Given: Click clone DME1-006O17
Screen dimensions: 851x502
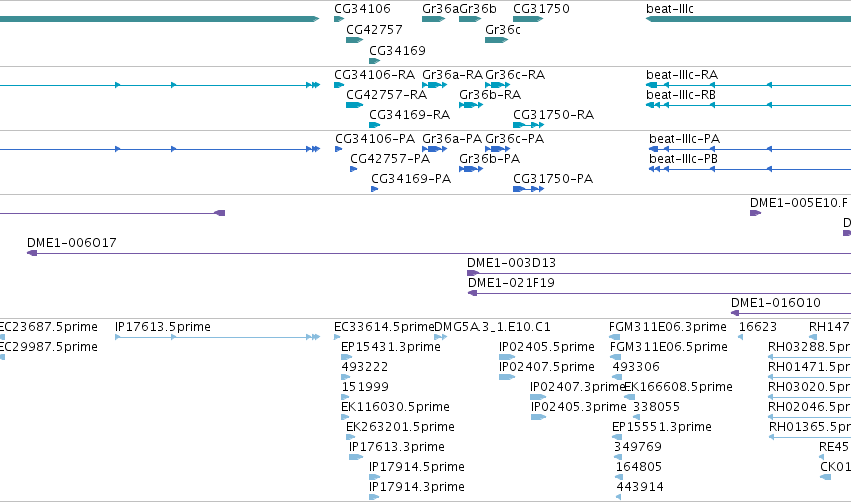Looking at the screenshot, I should pos(72,243).
